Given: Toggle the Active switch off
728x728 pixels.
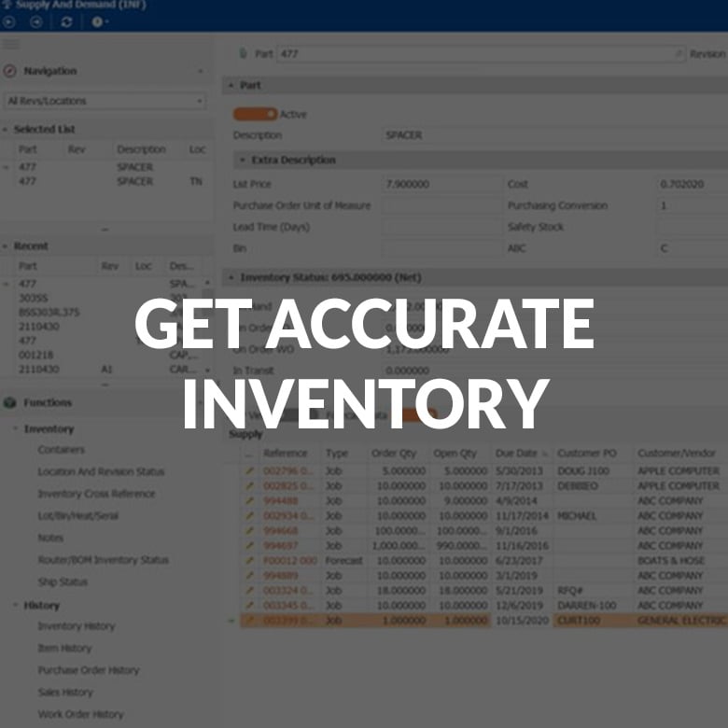Looking at the screenshot, I should pos(255,115).
